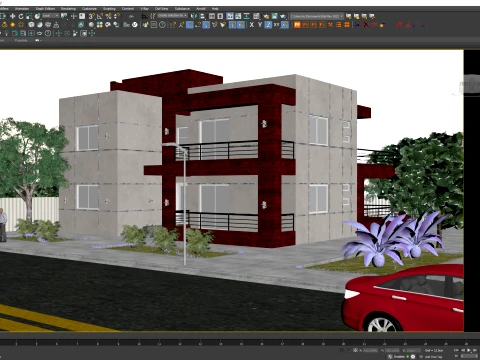Click the first orange V-Ray frame buffer icon

point(297,25)
